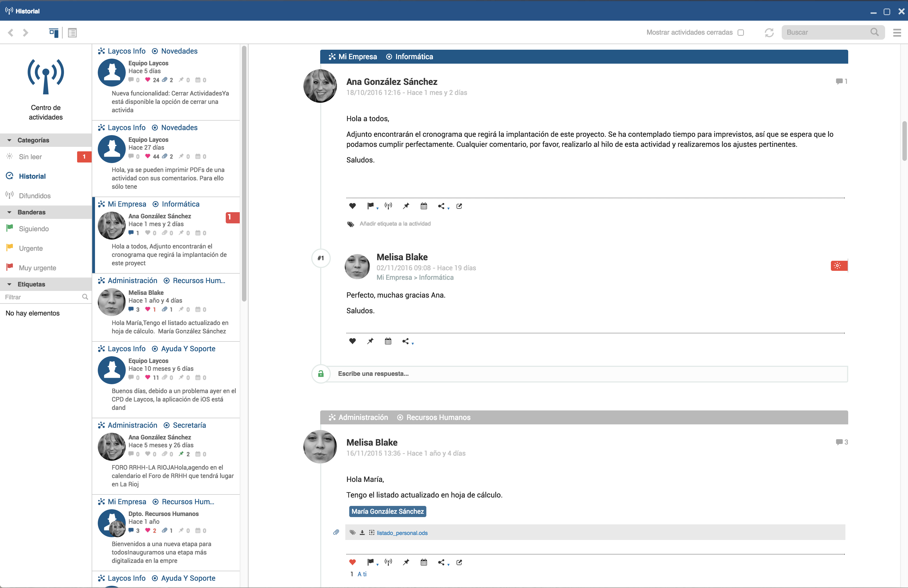Open share dropdown on Ana González's activity

(443, 206)
